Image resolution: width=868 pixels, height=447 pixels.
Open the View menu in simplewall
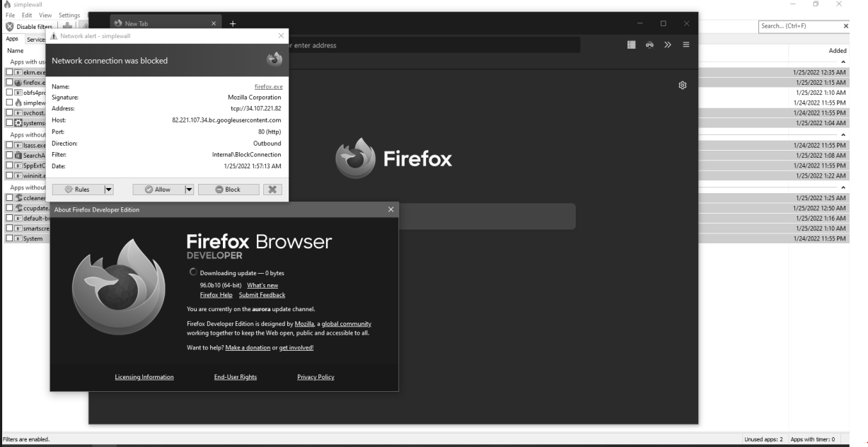click(x=45, y=16)
